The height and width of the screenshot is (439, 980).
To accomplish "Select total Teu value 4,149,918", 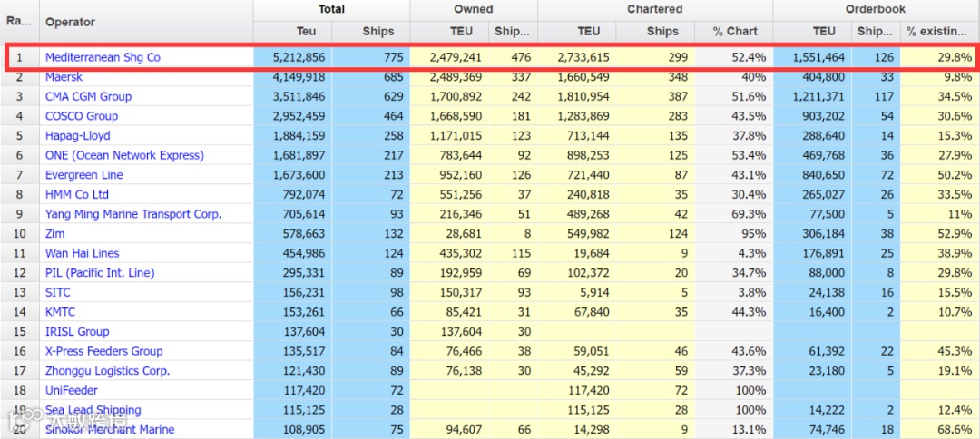I will [x=299, y=77].
